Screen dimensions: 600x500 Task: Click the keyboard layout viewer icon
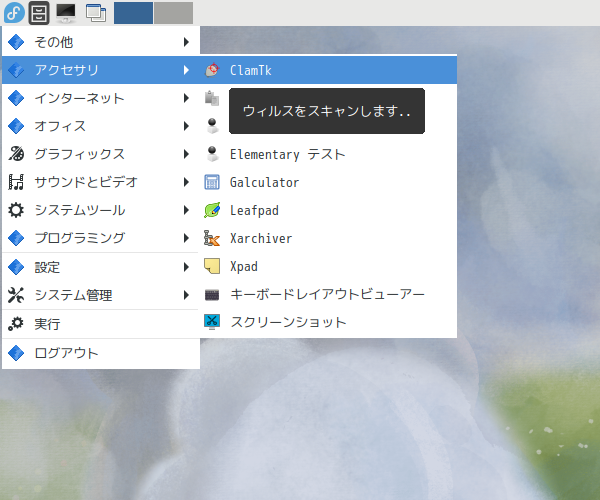(212, 294)
